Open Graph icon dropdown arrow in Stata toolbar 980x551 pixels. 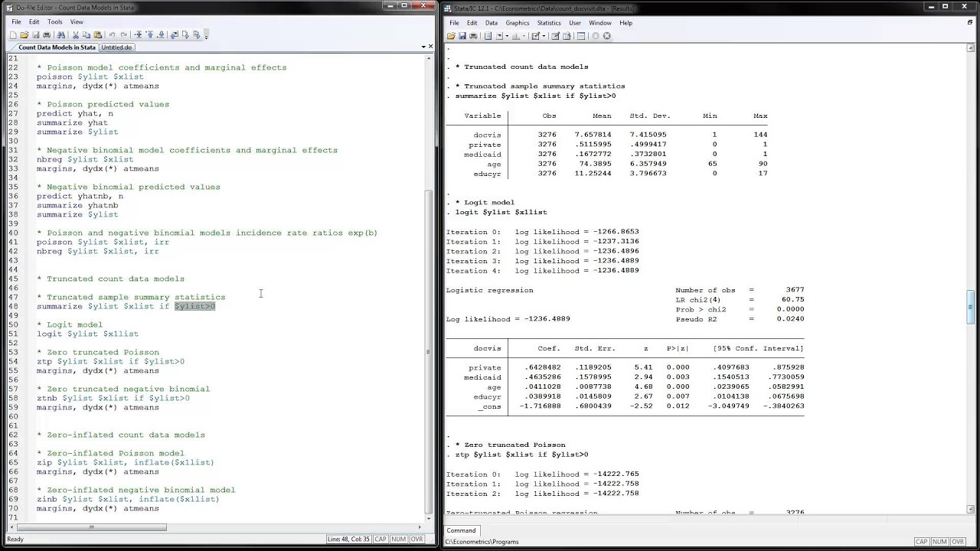pyautogui.click(x=524, y=36)
